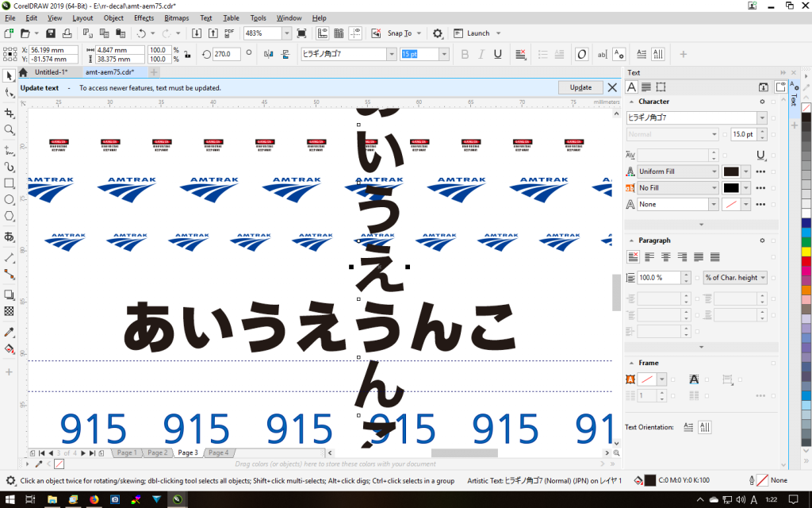The height and width of the screenshot is (508, 812).
Task: Choose the Crop tool
Action: click(x=9, y=113)
